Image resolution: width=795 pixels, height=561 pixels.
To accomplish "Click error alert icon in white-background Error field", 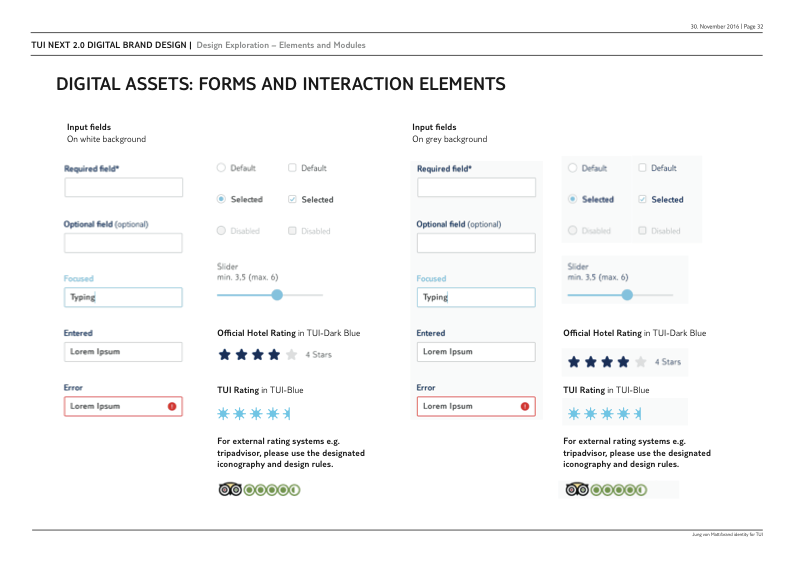I will [172, 406].
